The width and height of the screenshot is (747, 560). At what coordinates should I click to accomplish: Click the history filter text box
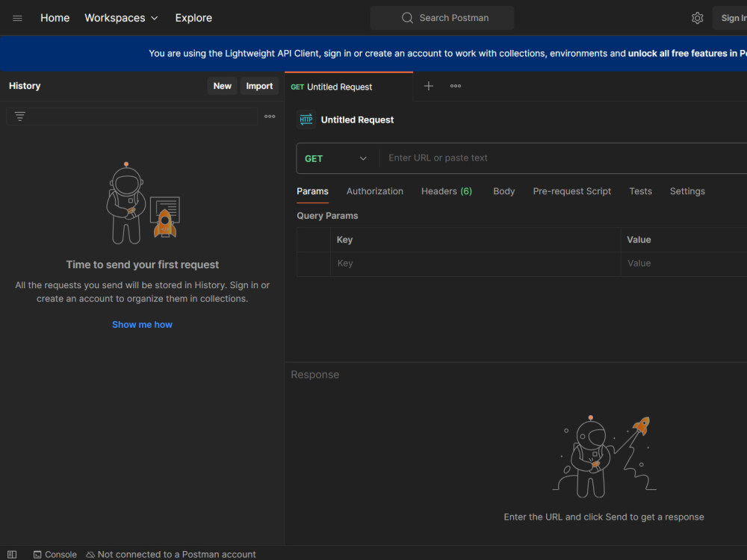[x=132, y=116]
